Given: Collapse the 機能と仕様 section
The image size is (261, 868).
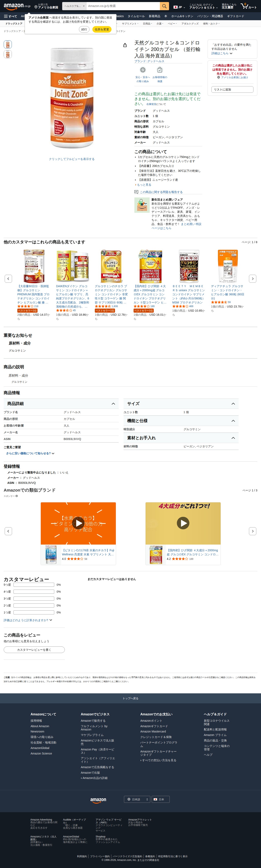Looking at the screenshot, I should [x=181, y=421].
